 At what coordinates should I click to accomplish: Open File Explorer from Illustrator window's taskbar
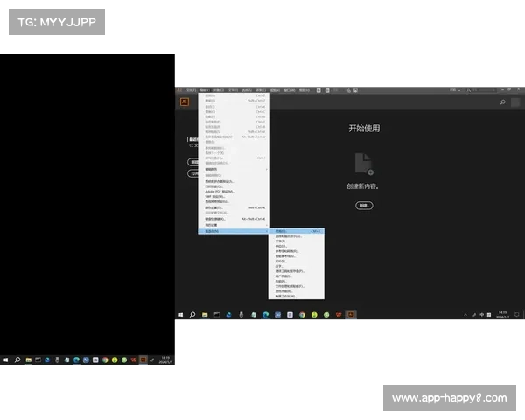205,315
